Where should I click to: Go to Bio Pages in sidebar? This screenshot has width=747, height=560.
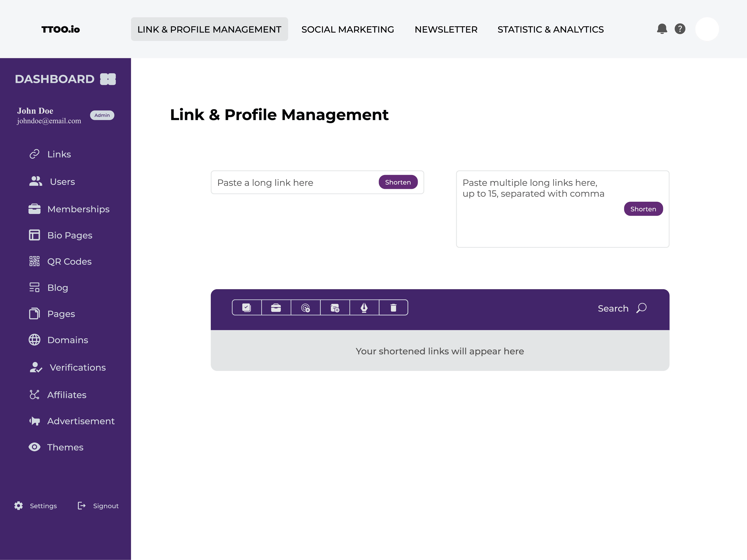pos(70,235)
